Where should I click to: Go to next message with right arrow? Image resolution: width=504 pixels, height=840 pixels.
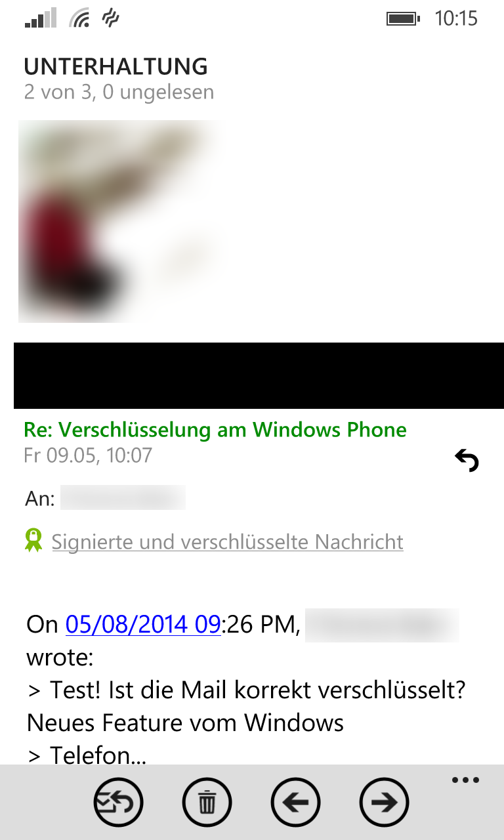pyautogui.click(x=384, y=802)
